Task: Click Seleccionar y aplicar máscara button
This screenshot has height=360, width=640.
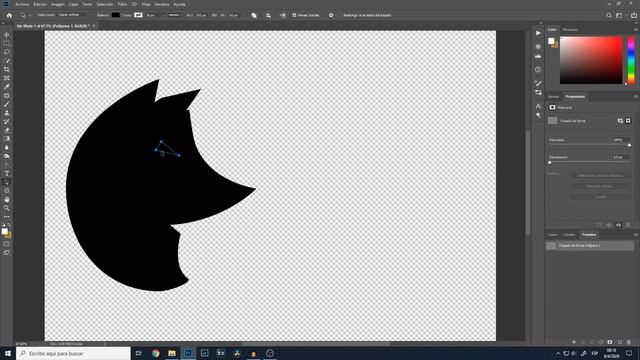Action: pyautogui.click(x=600, y=176)
